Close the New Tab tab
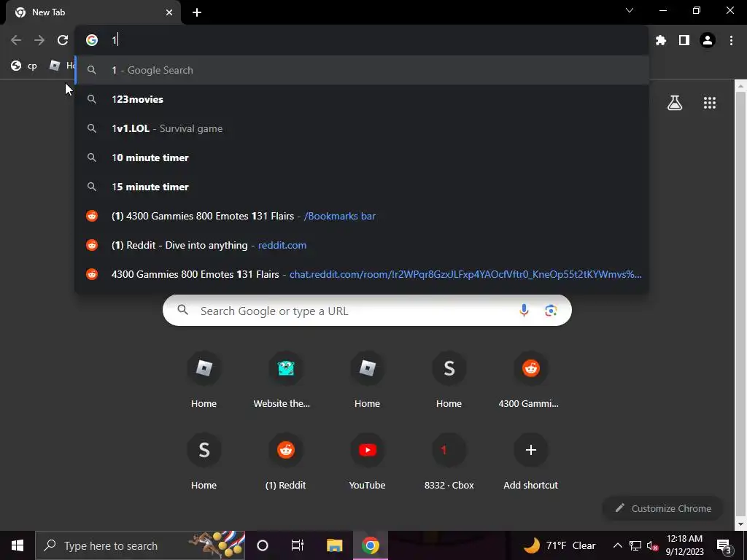Viewport: 747px width, 560px height. click(169, 12)
